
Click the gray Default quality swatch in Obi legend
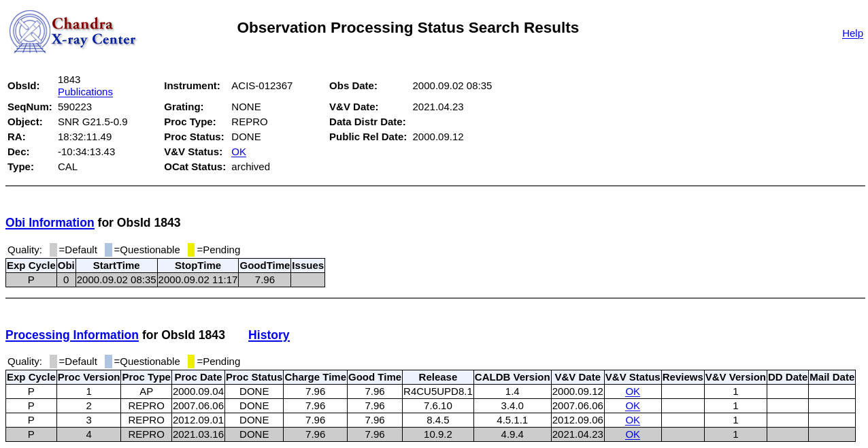[53, 250]
